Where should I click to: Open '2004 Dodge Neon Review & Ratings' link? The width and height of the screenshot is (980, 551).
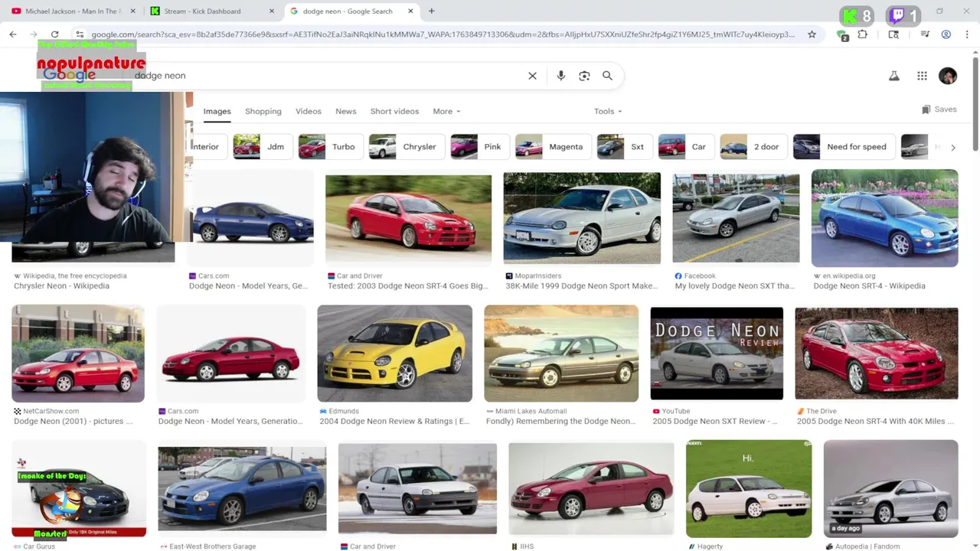tap(394, 422)
